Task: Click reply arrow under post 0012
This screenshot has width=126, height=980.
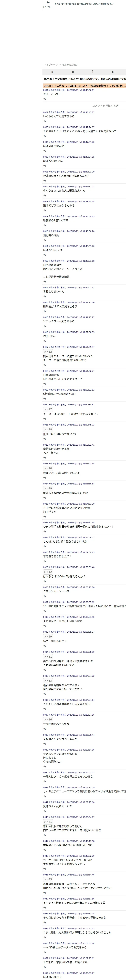Action: tap(45, 282)
